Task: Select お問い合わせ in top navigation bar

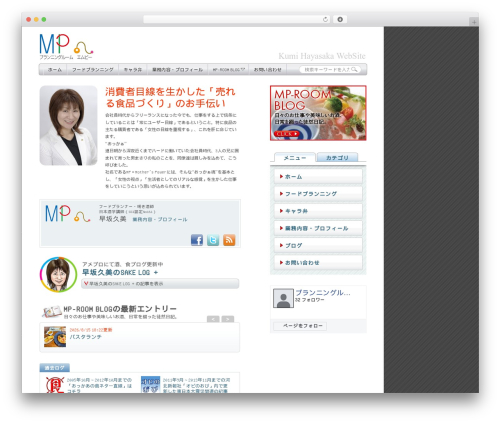Action: click(x=268, y=69)
